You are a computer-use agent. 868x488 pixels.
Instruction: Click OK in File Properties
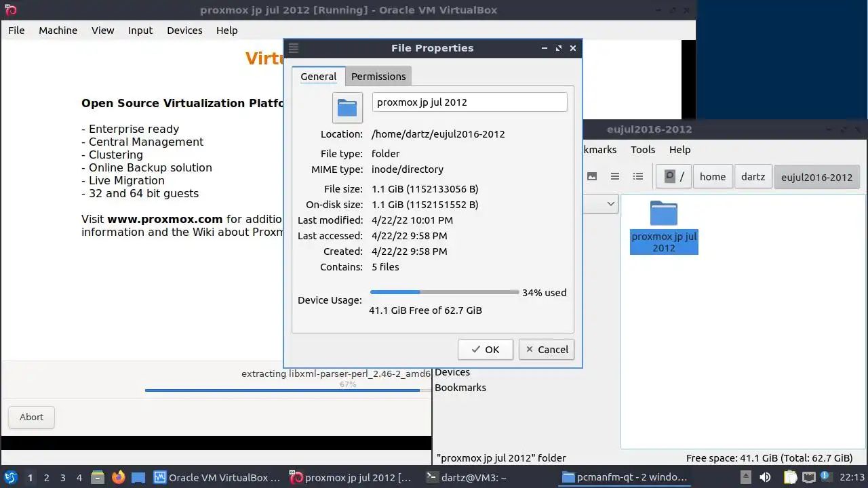point(486,350)
